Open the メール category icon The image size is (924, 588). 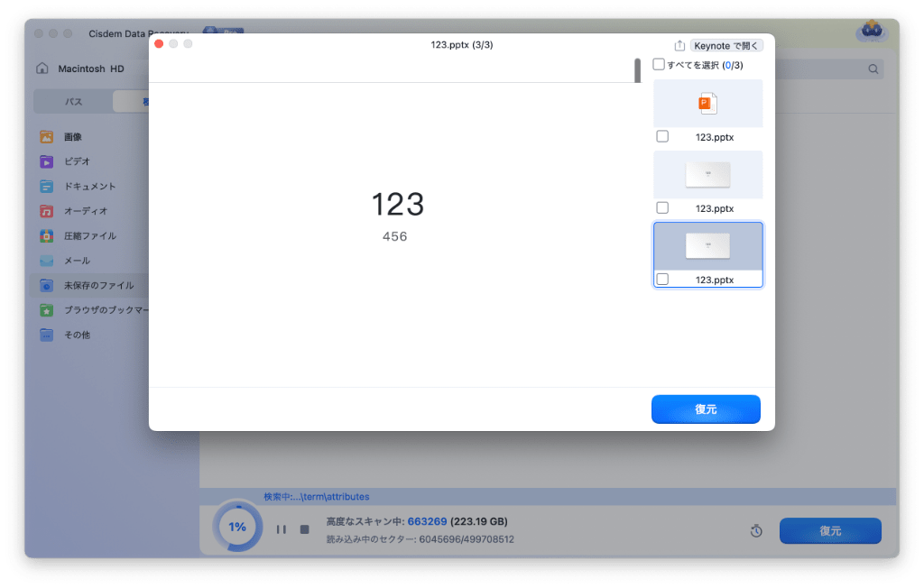click(x=47, y=261)
